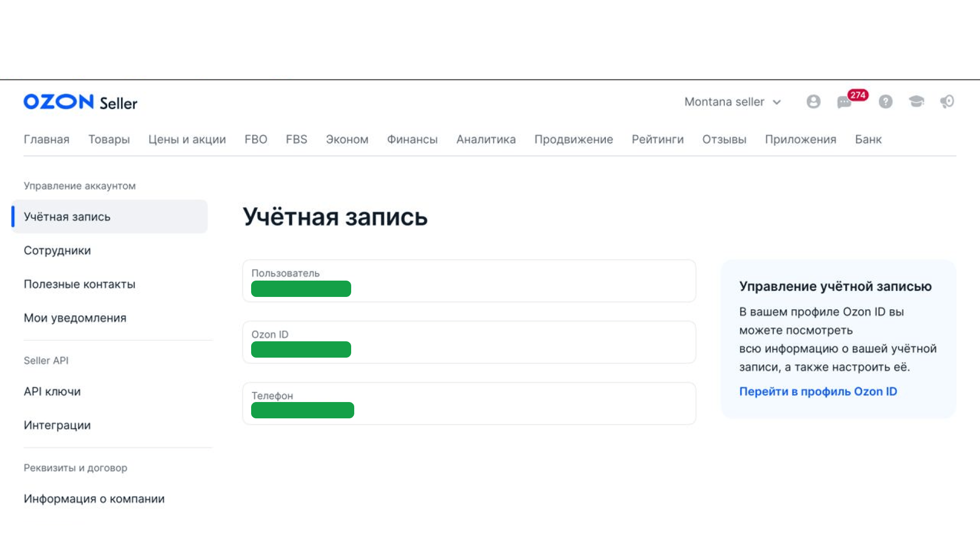Select FBO menu item
Viewport: 980px width, 551px height.
pyautogui.click(x=256, y=139)
